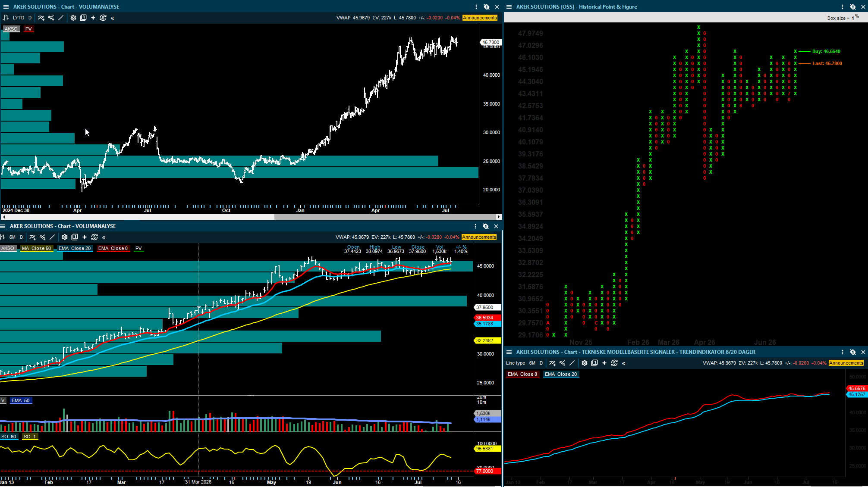Toggle PV label in top chart

click(x=28, y=29)
